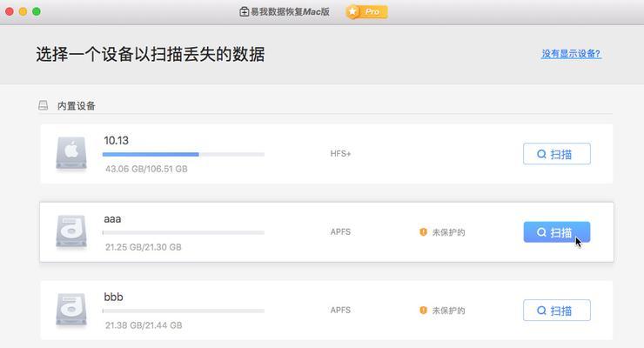Click the 10.13 storage usage bar
The image size is (644, 348).
point(184,154)
